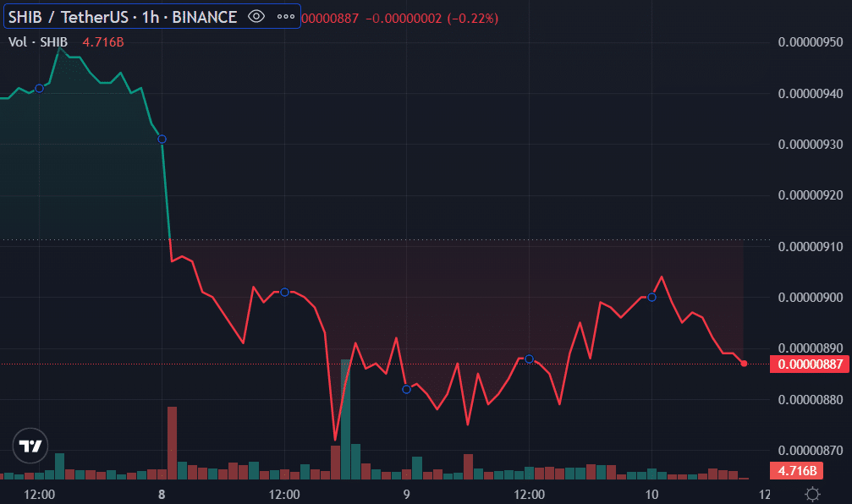
Task: Click the red 4.716B volume axis label
Action: (x=796, y=470)
